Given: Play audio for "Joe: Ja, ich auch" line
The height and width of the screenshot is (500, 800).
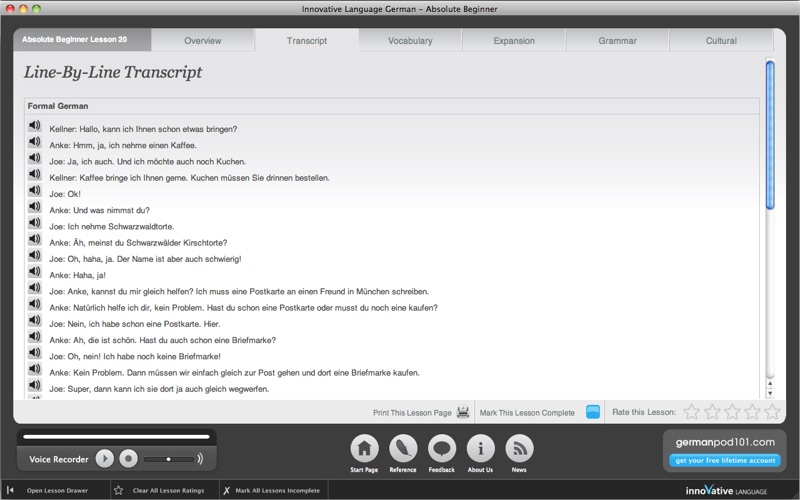Looking at the screenshot, I should coord(35,158).
